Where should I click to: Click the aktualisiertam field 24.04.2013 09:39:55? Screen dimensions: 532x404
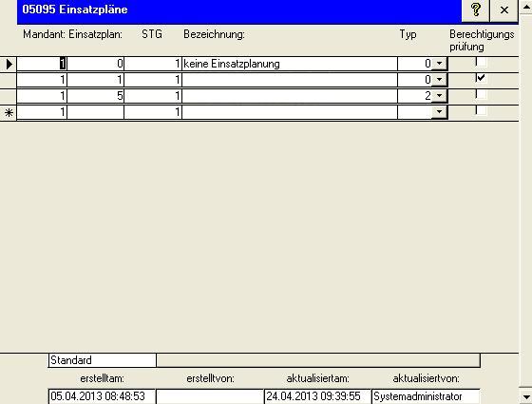pyautogui.click(x=317, y=396)
